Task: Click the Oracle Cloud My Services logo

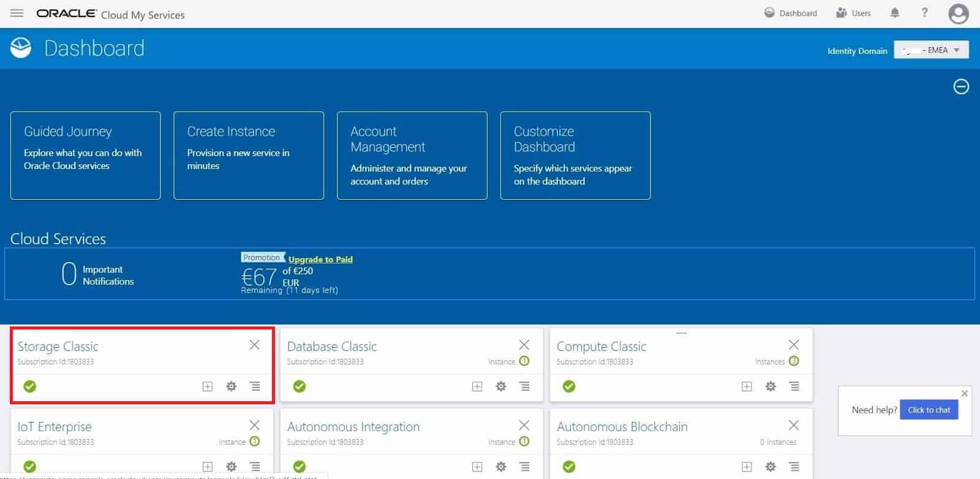Action: click(110, 14)
